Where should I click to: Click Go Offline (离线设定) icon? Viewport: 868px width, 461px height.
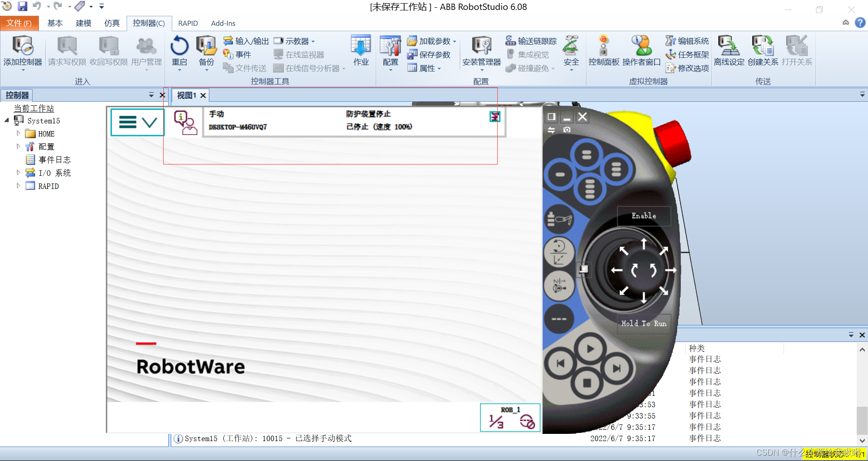[729, 51]
